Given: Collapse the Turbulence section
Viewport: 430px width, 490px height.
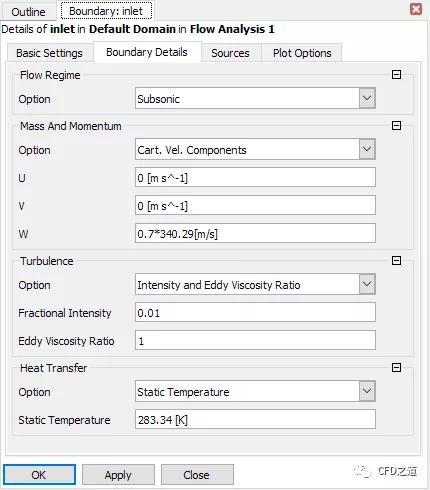Looking at the screenshot, I should tap(396, 260).
